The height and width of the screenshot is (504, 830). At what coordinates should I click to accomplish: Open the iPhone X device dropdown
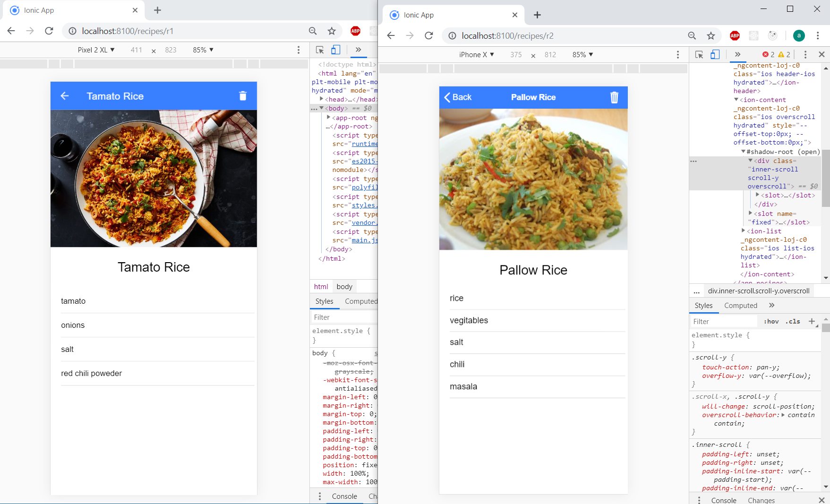(476, 54)
